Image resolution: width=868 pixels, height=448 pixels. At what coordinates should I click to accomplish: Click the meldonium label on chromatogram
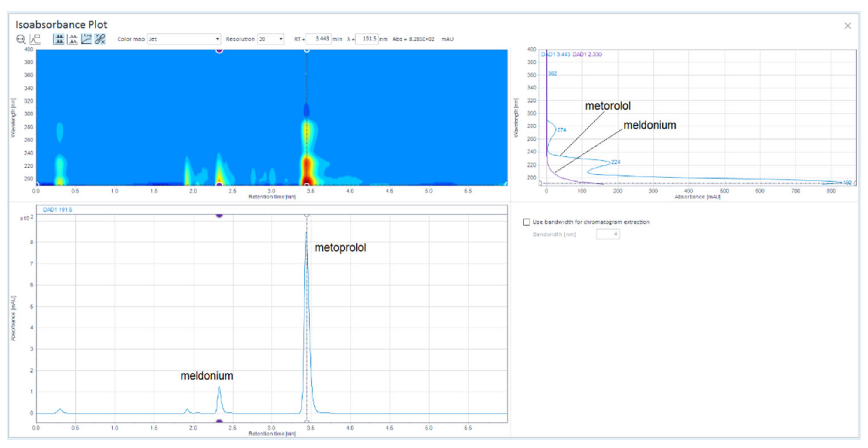207,376
